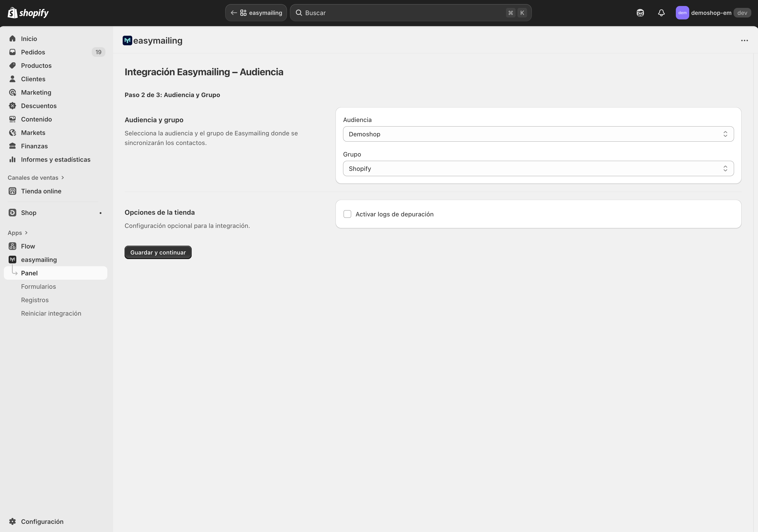Open Reiniciar integración link
Image resolution: width=758 pixels, height=532 pixels.
(51, 313)
